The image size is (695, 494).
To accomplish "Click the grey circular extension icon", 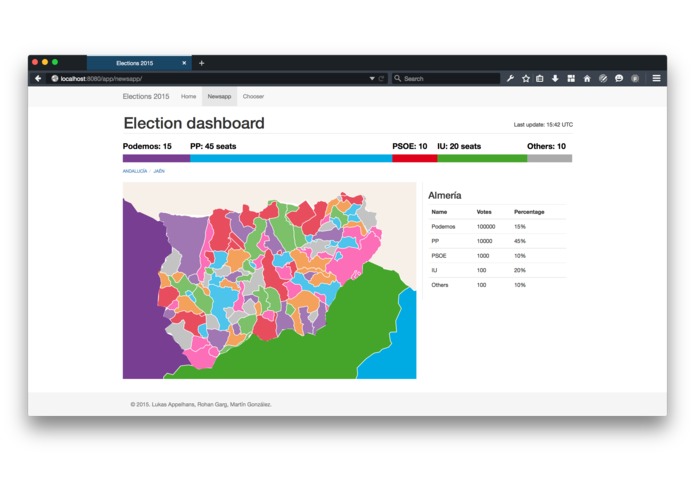I will [635, 78].
